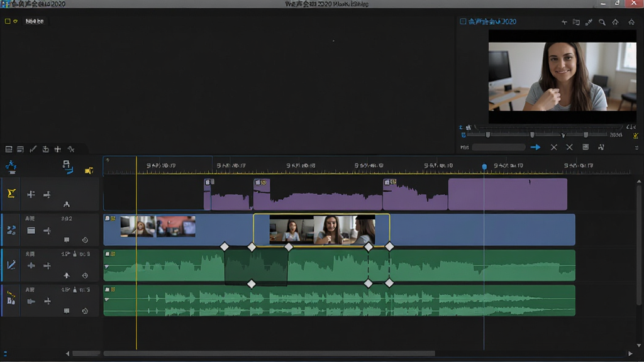Toggle the filmstrip button on the video track header
Image resolution: width=644 pixels, height=362 pixels.
click(x=31, y=231)
